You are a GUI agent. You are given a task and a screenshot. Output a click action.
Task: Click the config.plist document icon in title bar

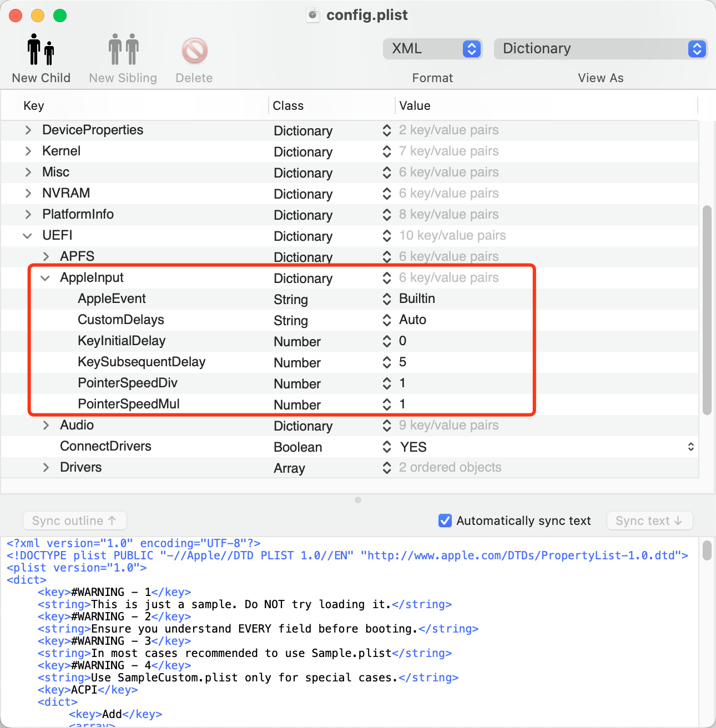click(x=313, y=15)
